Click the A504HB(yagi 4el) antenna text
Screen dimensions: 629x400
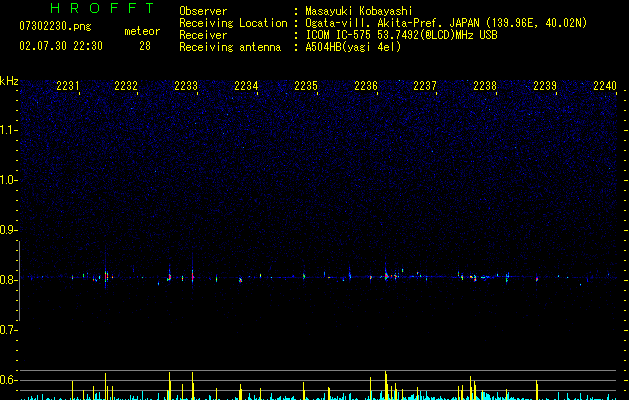click(353, 47)
